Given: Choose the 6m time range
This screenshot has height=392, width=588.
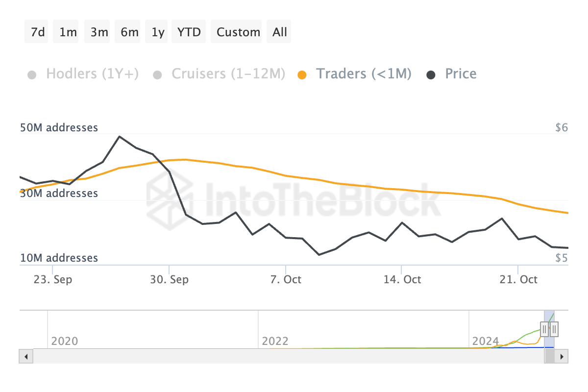Looking at the screenshot, I should point(129,32).
